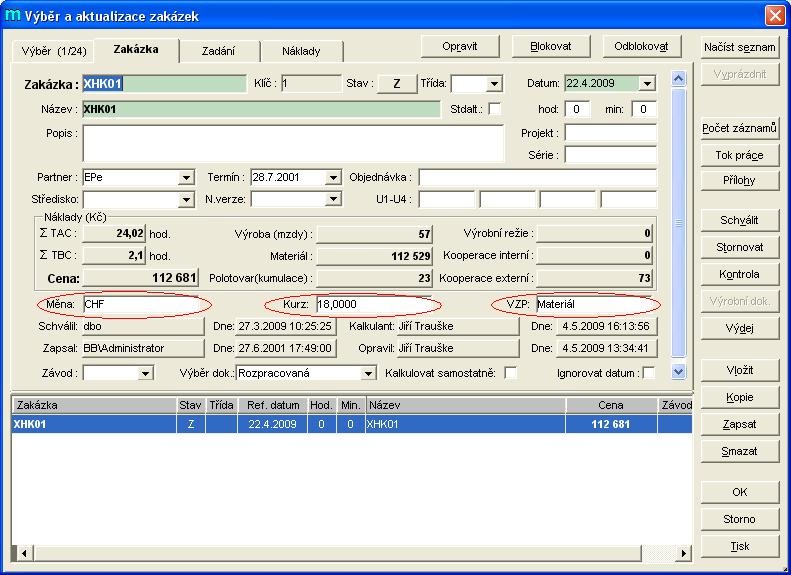This screenshot has width=791, height=575.
Task: Open Tok práce
Action: pos(740,155)
